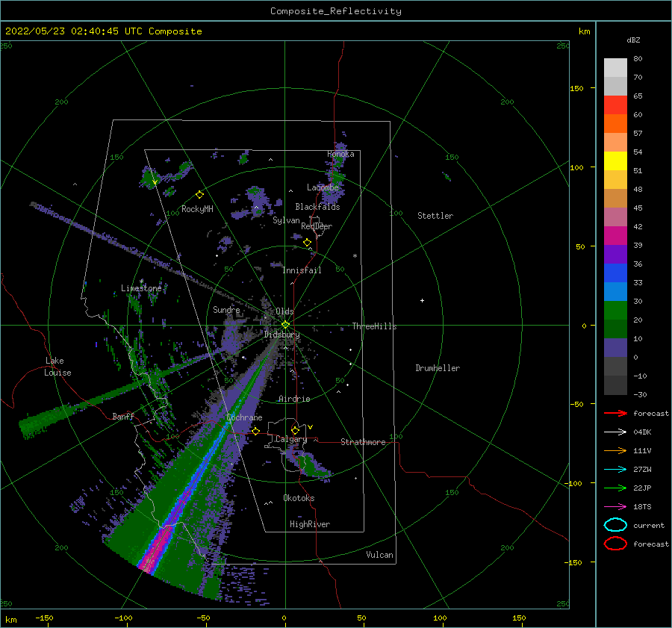Image resolution: width=672 pixels, height=628 pixels.
Task: Click the red forecast ellipse in legend
Action: tap(615, 544)
